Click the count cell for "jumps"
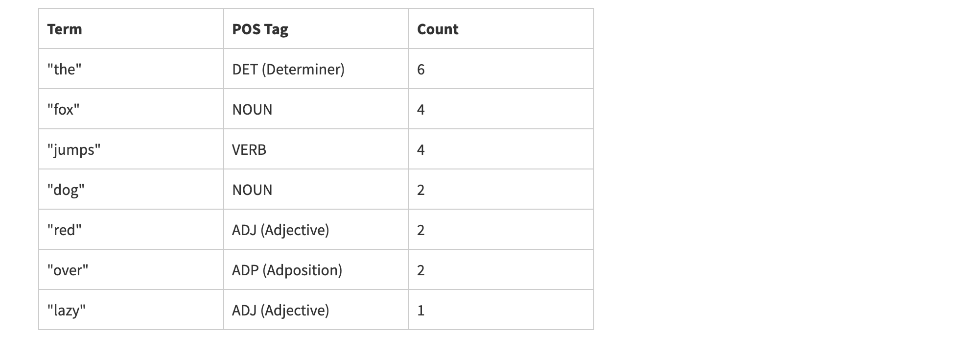 pyautogui.click(x=421, y=150)
